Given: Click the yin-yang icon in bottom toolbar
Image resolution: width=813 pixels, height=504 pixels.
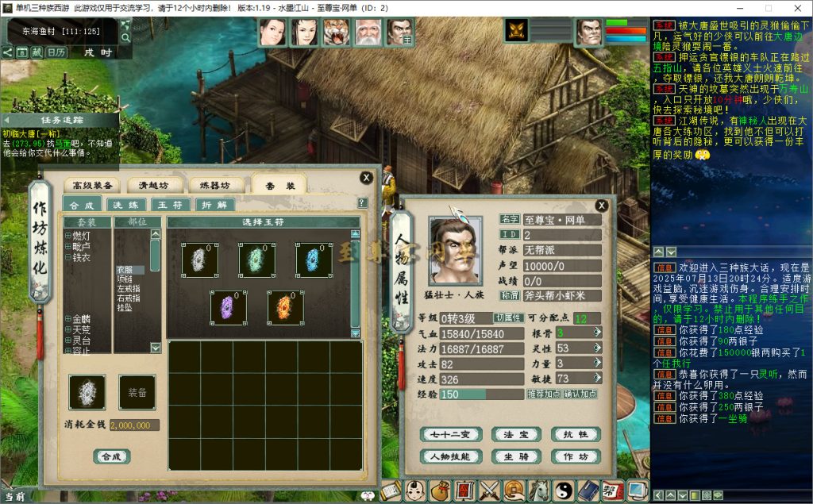Looking at the screenshot, I should (x=564, y=491).
